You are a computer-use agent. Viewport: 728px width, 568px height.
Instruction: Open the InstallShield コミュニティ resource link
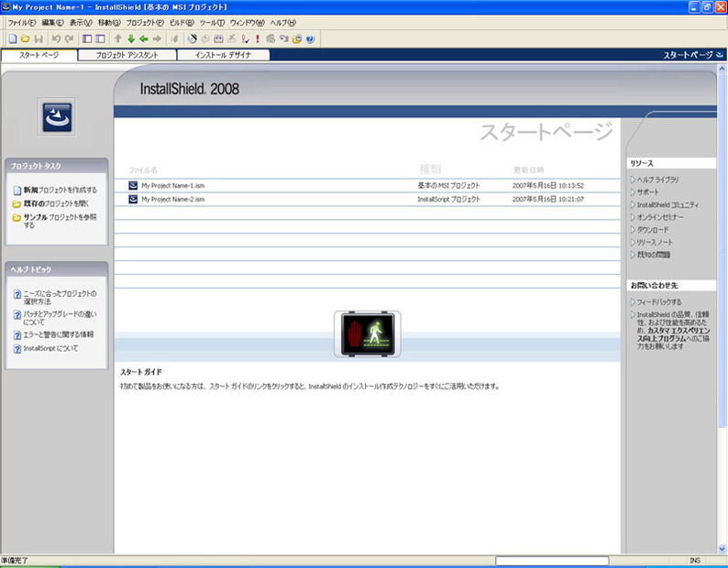point(667,204)
